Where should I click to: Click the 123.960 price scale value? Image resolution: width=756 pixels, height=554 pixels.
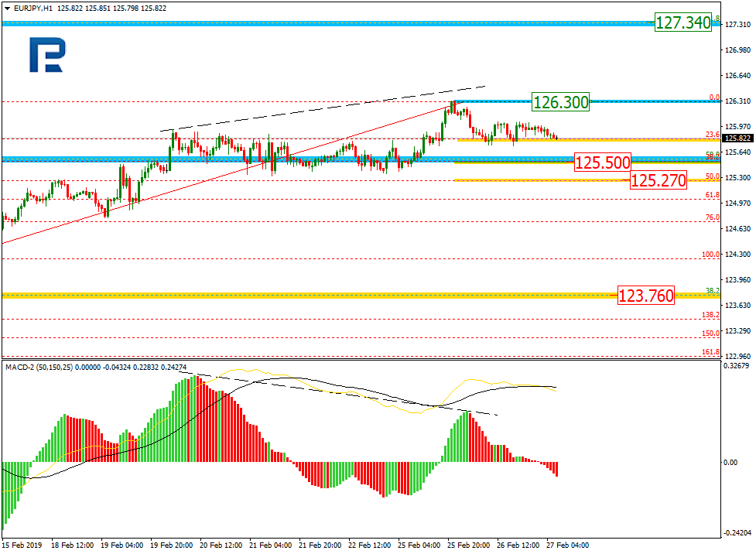(737, 280)
